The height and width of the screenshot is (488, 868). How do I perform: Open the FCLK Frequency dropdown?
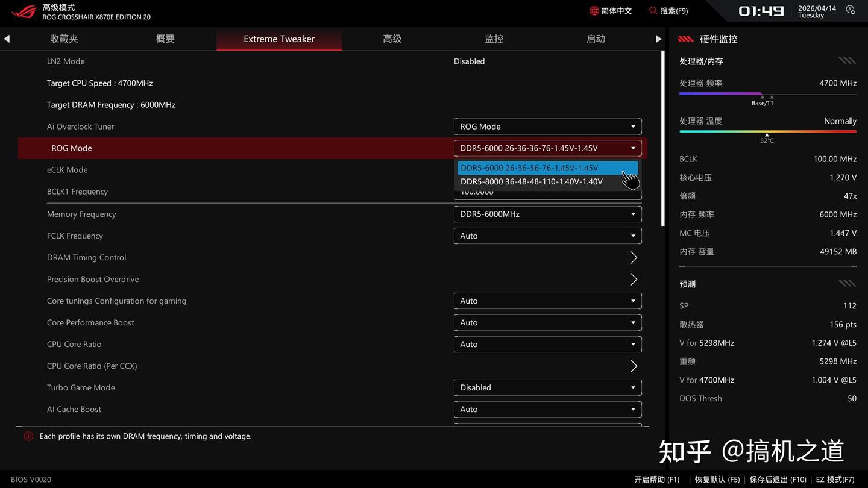(547, 236)
